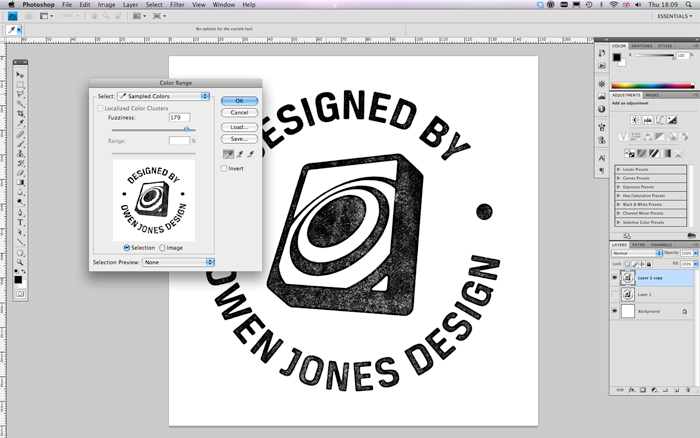Select the Healing Brush tool
This screenshot has width=700, height=438.
tap(20, 134)
